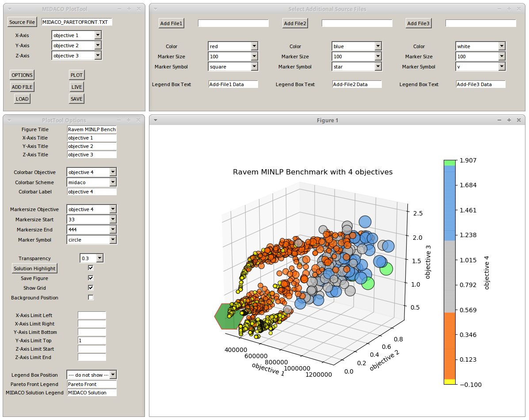Open the Marker Symbol dropdown set to square
Viewport: 529px width, 420px height.
[x=233, y=67]
